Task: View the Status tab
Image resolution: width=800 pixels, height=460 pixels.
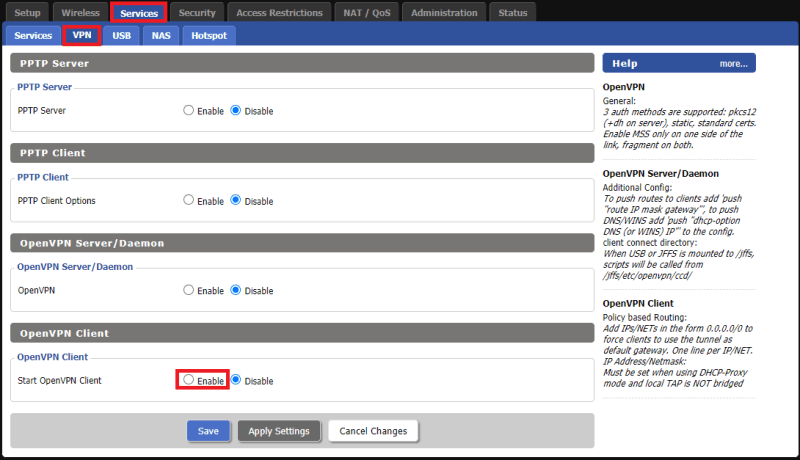Action: point(513,13)
